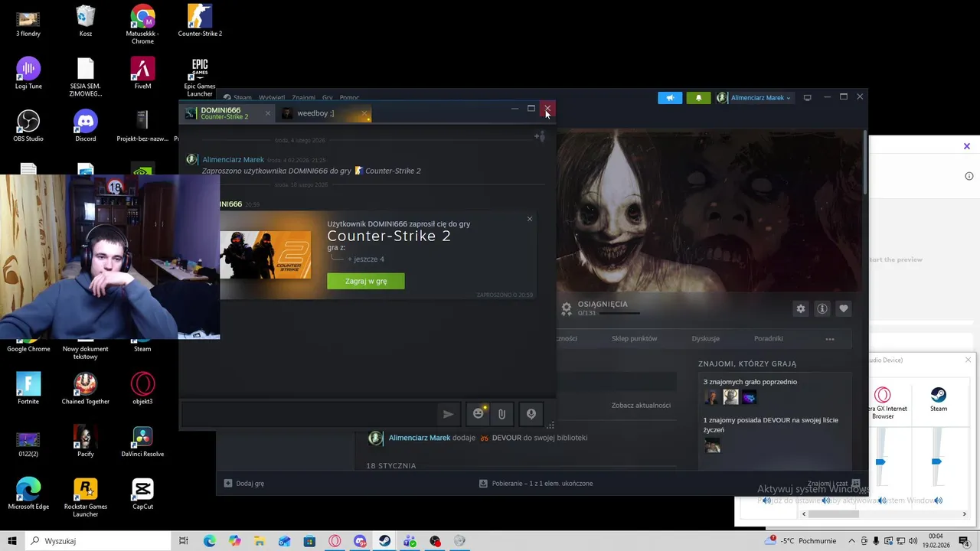
Task: Open the Kosz recycle bin on the desktop
Action: [x=86, y=21]
